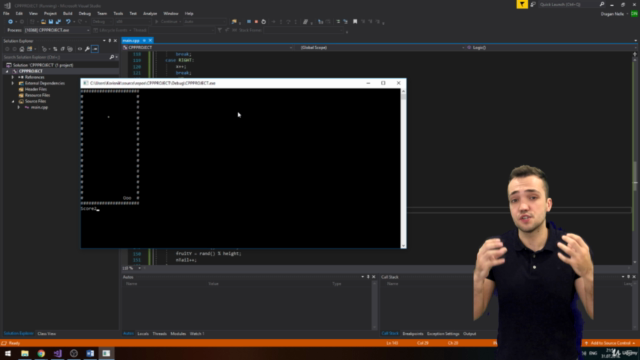The height and width of the screenshot is (360, 640).
Task: Click Solution Explorer Home icon
Action: point(22,49)
